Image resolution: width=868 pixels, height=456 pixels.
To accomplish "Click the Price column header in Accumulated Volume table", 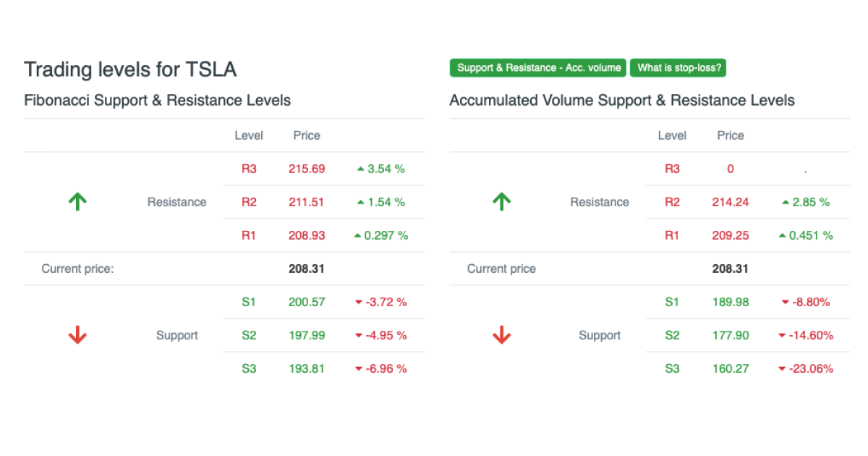I will coord(731,135).
